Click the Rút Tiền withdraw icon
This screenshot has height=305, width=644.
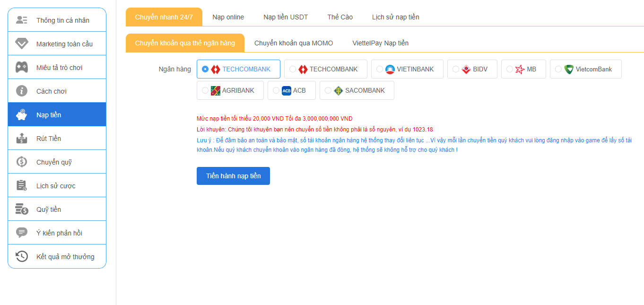(x=22, y=138)
